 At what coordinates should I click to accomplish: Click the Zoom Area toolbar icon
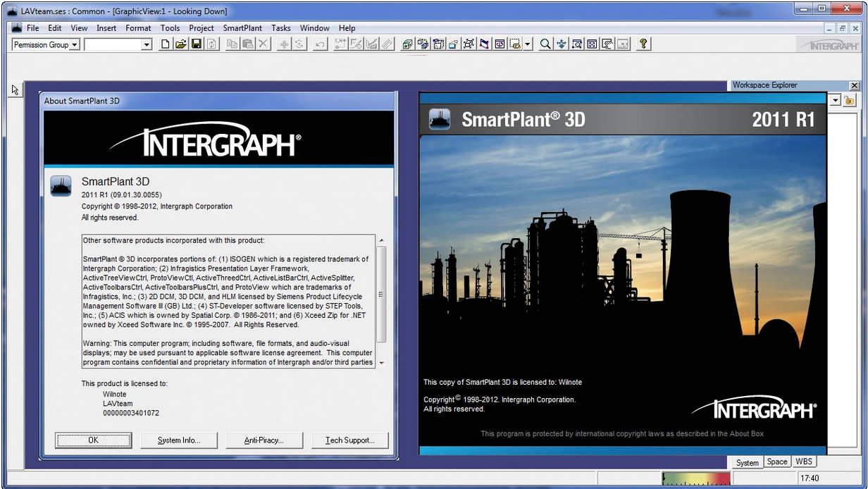click(x=577, y=44)
